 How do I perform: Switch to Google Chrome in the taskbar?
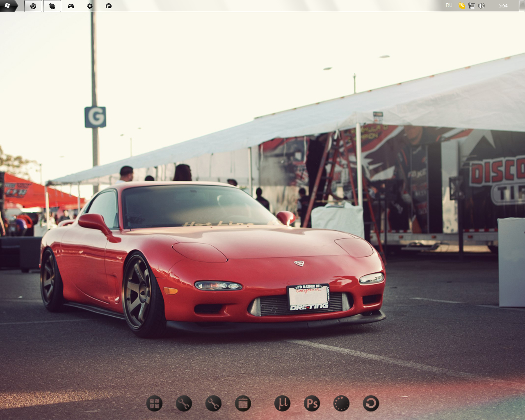click(33, 6)
